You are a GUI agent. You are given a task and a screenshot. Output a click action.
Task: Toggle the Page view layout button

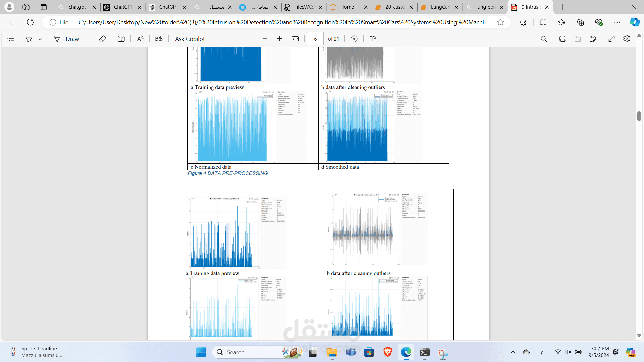373,39
